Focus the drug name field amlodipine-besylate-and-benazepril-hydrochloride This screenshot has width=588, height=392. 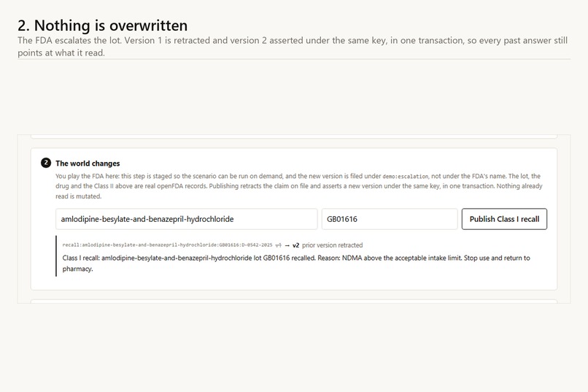coord(186,219)
